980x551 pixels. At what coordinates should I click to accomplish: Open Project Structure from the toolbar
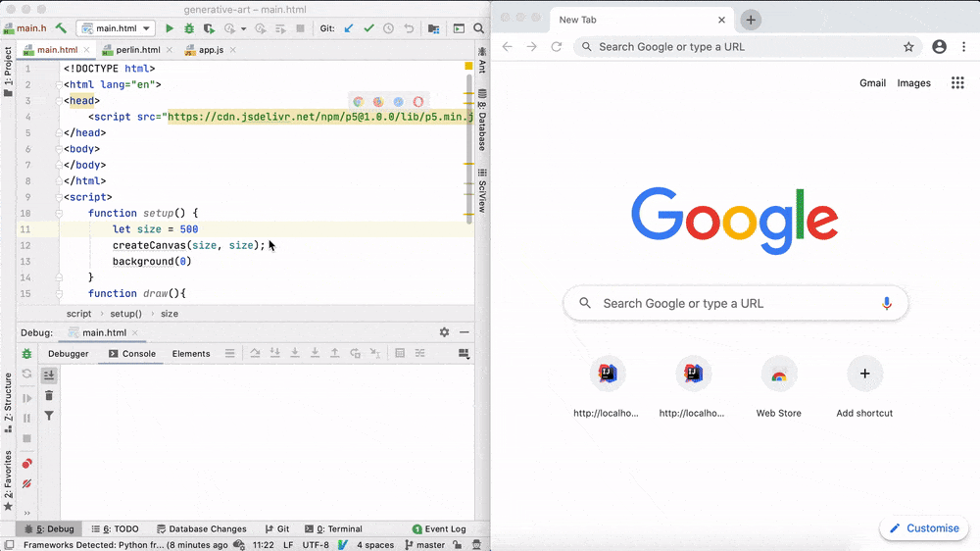(x=434, y=28)
